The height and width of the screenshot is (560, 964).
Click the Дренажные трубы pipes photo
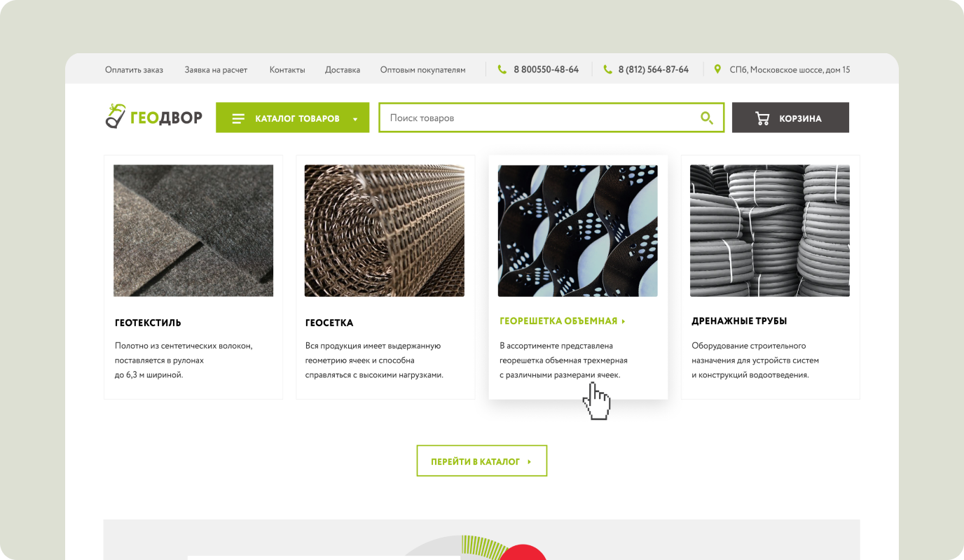770,230
